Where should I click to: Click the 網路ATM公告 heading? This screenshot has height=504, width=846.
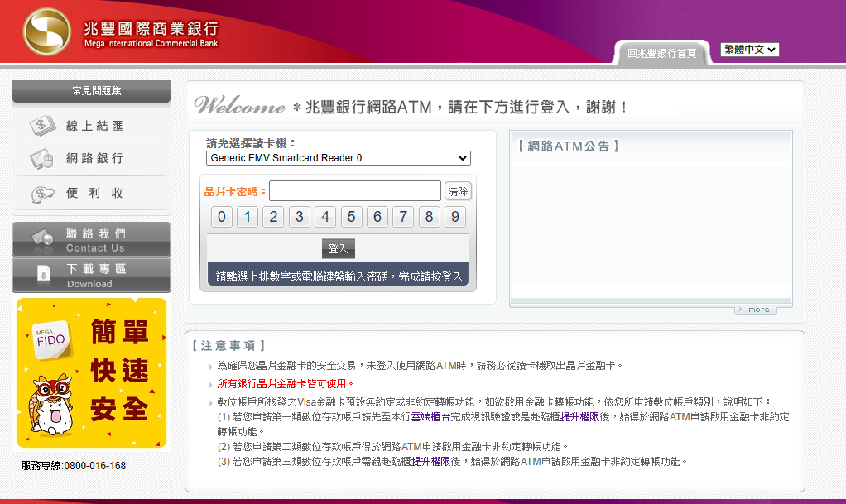coord(568,146)
